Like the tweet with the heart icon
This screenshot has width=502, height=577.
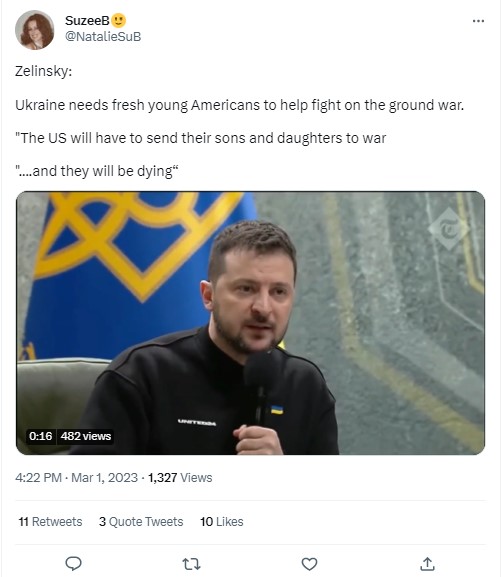click(309, 564)
